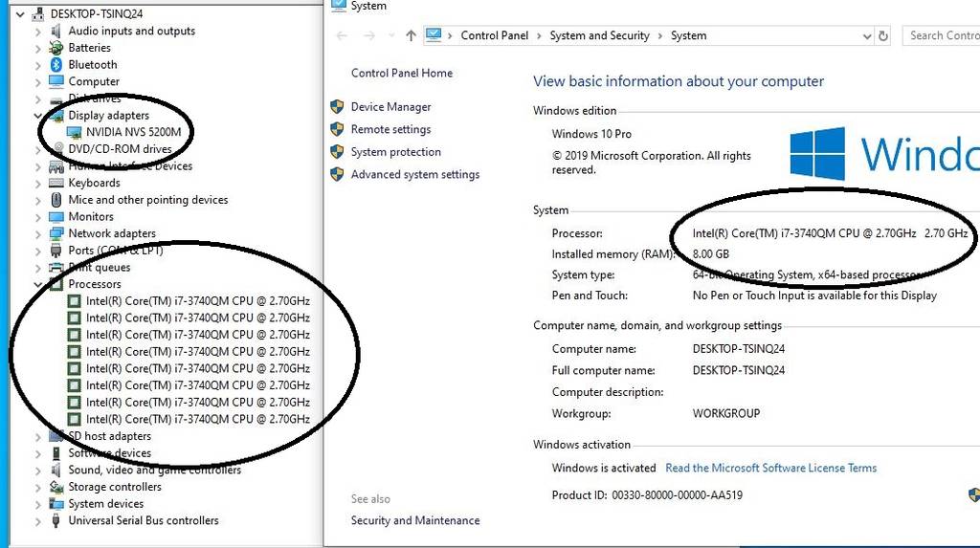Select System and Security breadcrumb segment

(599, 35)
